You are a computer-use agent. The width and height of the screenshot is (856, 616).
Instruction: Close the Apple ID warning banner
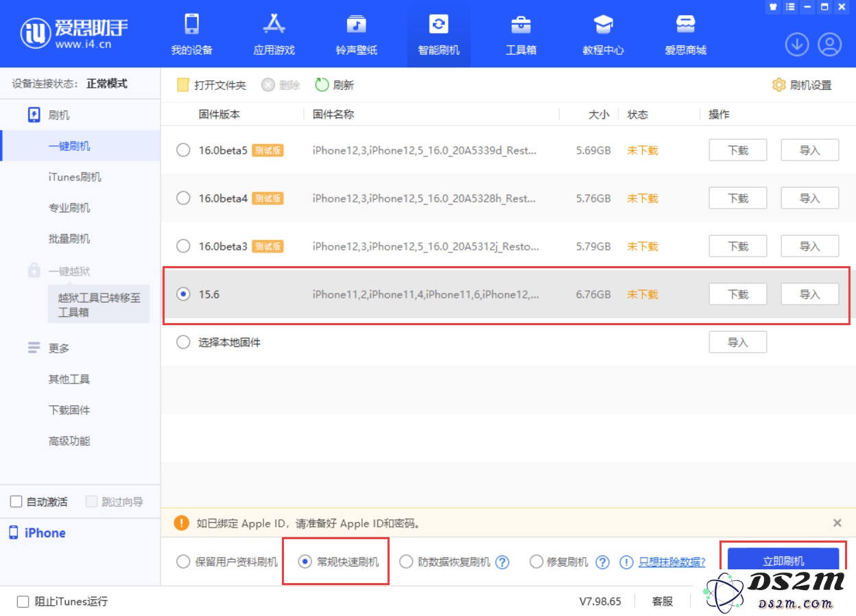[837, 523]
